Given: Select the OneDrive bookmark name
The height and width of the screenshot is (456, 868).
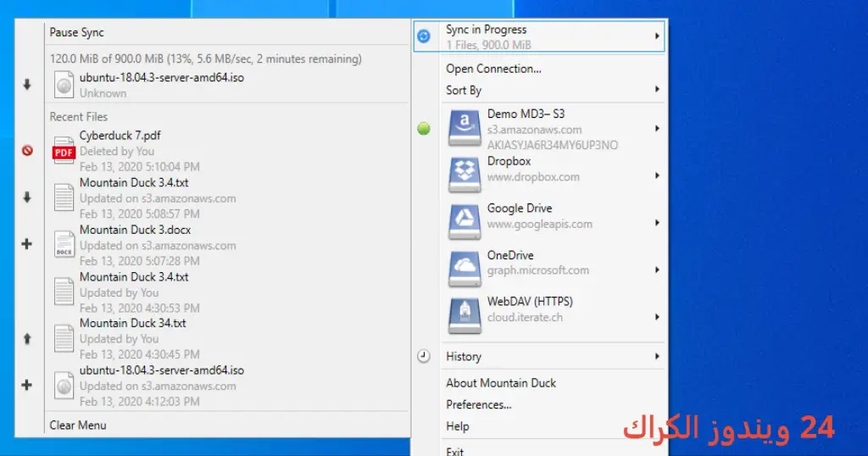Looking at the screenshot, I should pos(510,255).
